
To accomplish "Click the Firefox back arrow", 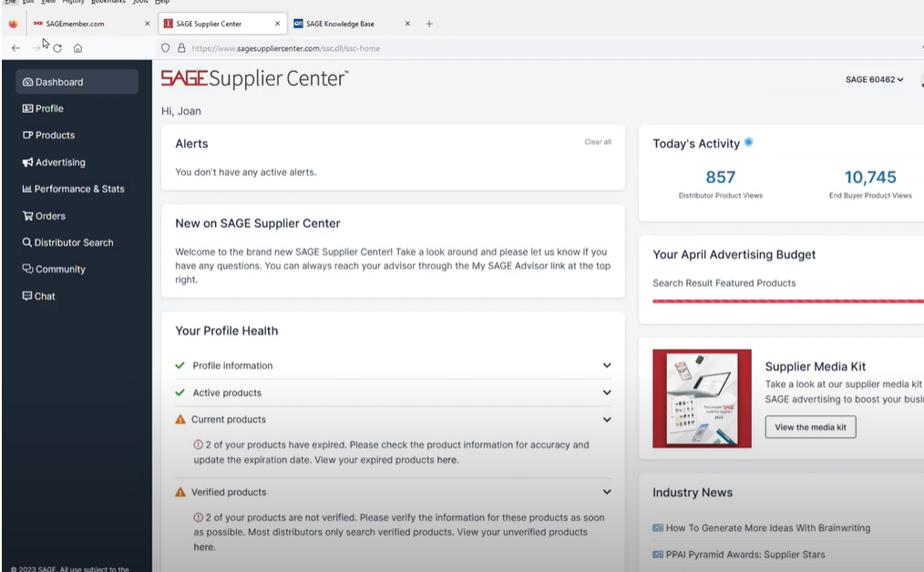I will click(x=15, y=48).
